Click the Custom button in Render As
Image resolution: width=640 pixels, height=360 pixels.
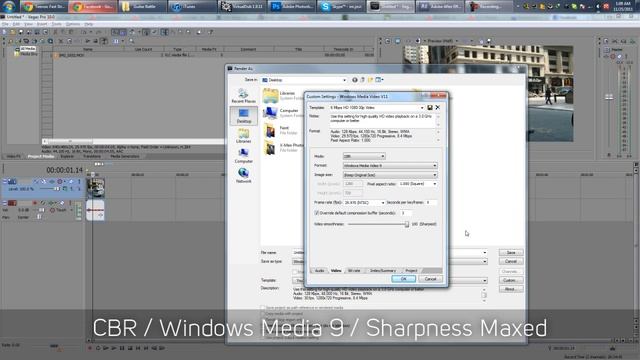pos(511,280)
